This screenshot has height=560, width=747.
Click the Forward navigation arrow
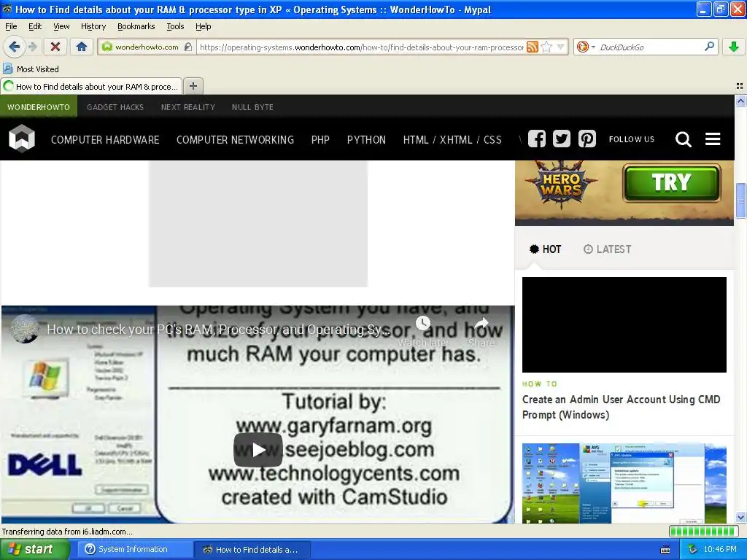pyautogui.click(x=33, y=47)
